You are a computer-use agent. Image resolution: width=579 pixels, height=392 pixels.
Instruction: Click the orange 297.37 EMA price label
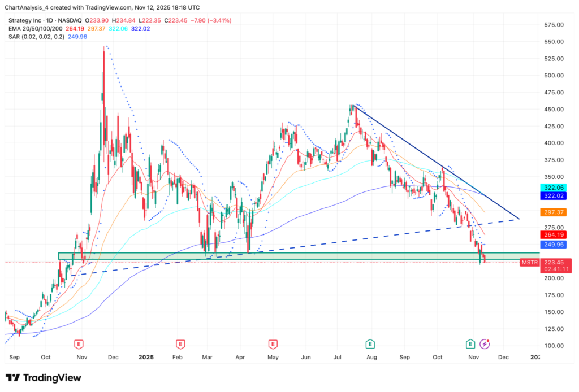[551, 212]
